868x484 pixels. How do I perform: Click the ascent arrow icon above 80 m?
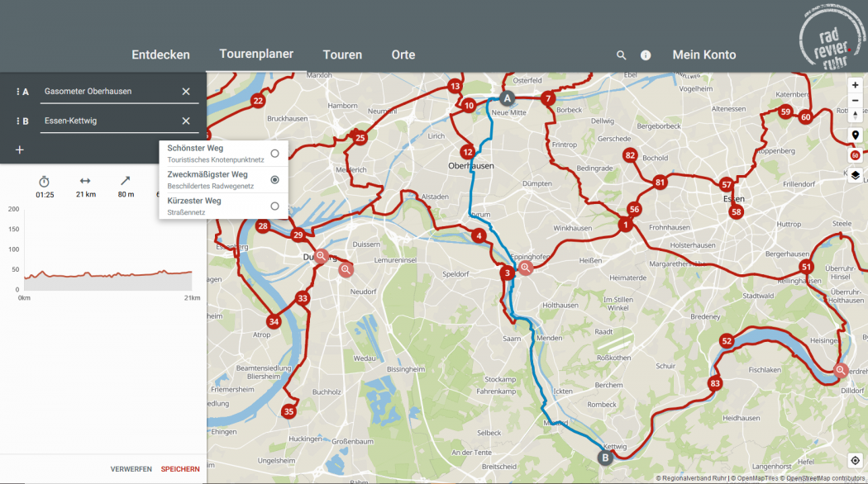click(x=126, y=182)
